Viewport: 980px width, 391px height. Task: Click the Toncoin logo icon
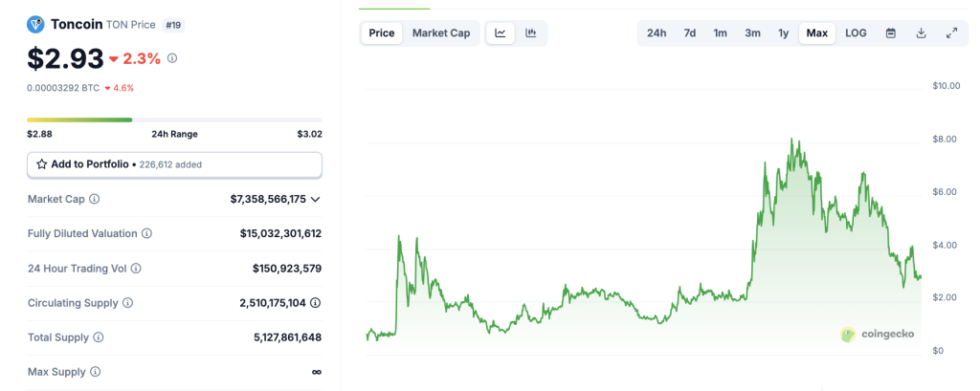(36, 24)
